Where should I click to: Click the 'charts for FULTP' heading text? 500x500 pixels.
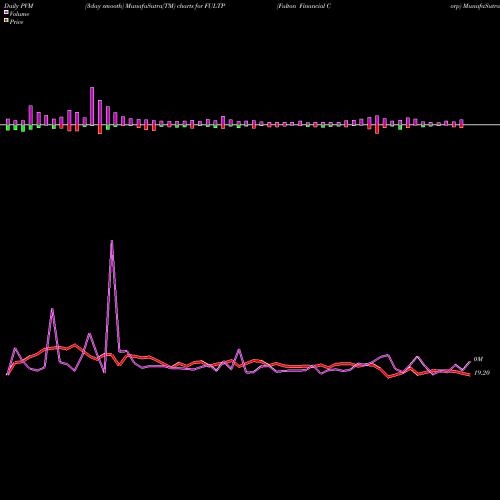click(x=201, y=6)
